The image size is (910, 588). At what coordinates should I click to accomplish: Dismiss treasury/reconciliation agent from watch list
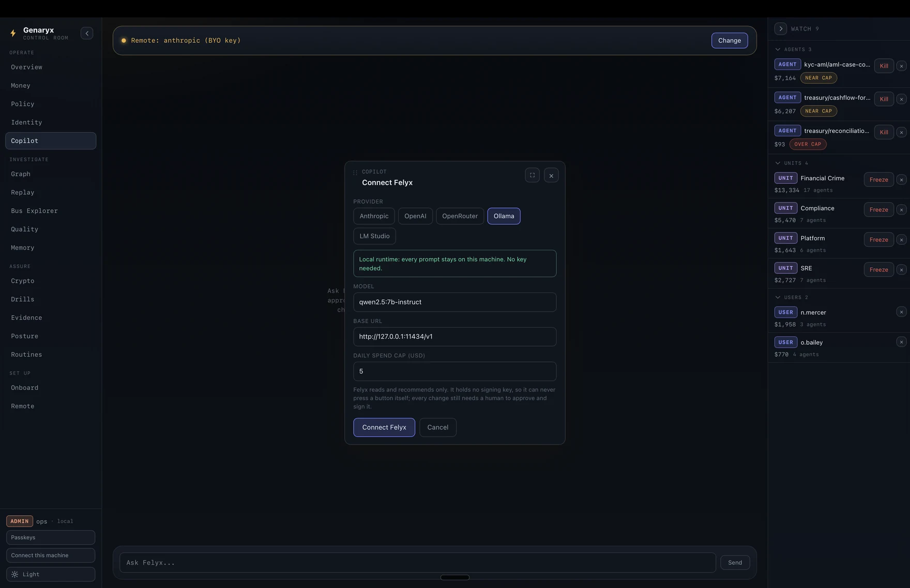(901, 132)
